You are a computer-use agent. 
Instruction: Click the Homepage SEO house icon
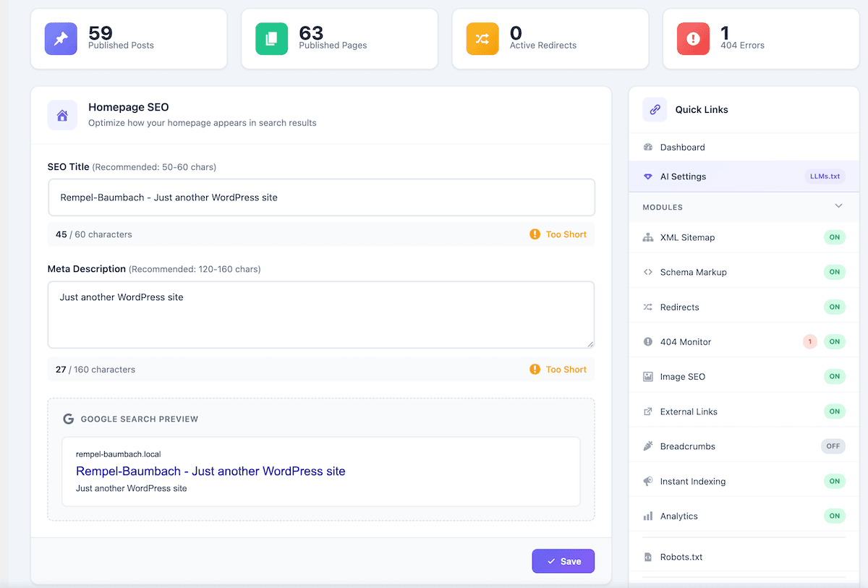point(62,115)
